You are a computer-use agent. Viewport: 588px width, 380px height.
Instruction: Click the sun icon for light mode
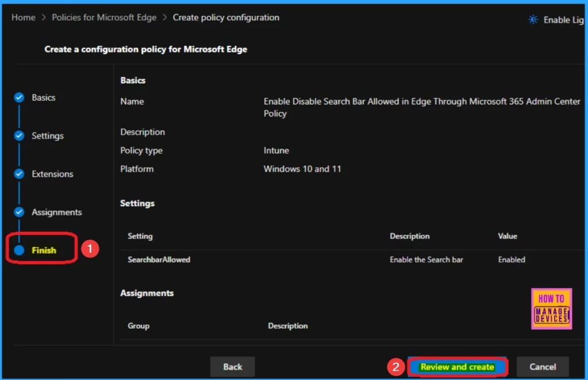point(533,20)
